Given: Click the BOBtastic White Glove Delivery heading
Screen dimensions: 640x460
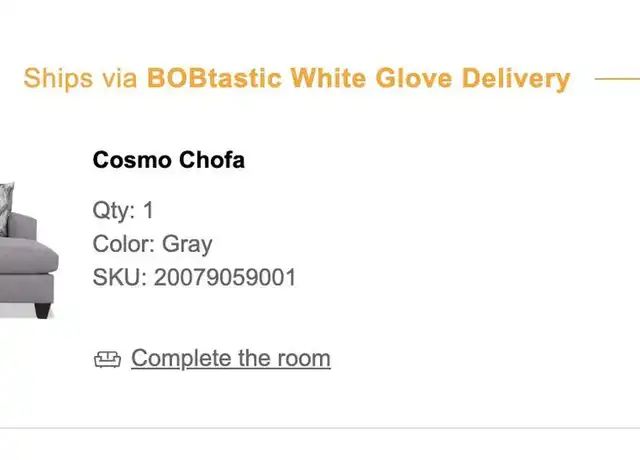Looking at the screenshot, I should (x=358, y=78).
